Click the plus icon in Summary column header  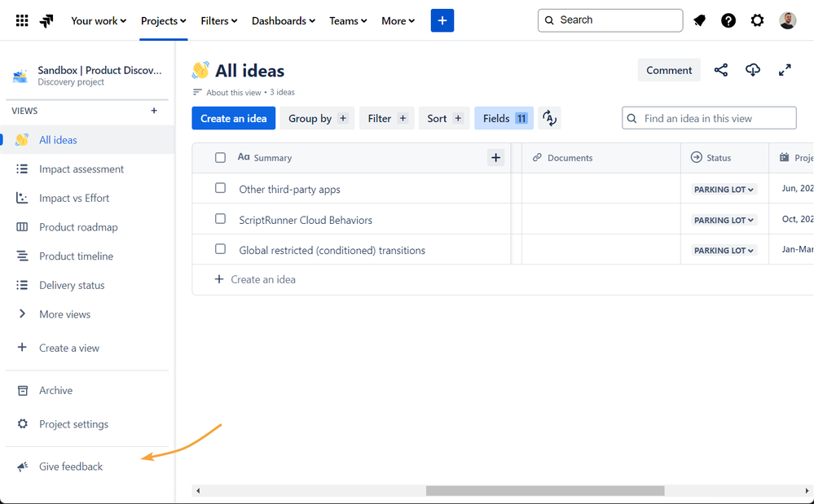(495, 158)
